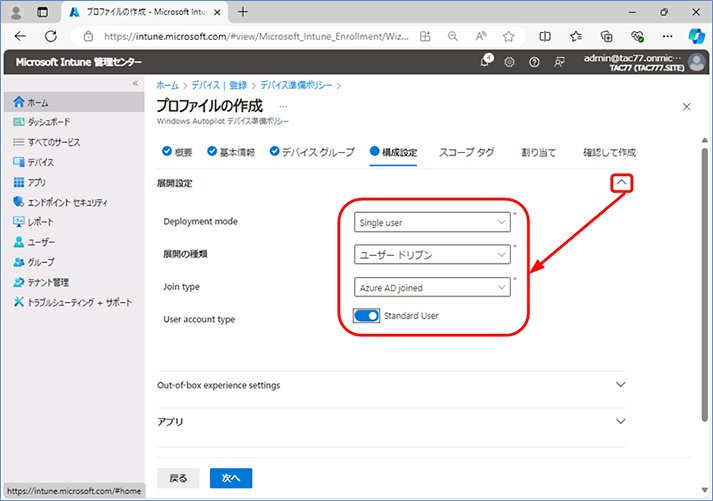The height and width of the screenshot is (501, 713).
Task: Open the Devices sidebar item
Action: click(34, 162)
